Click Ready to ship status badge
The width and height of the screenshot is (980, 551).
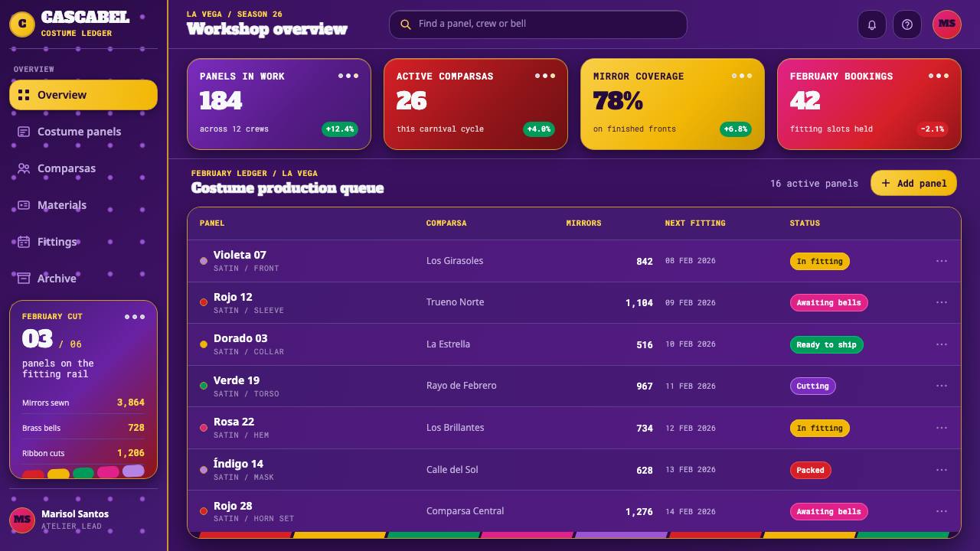(826, 344)
